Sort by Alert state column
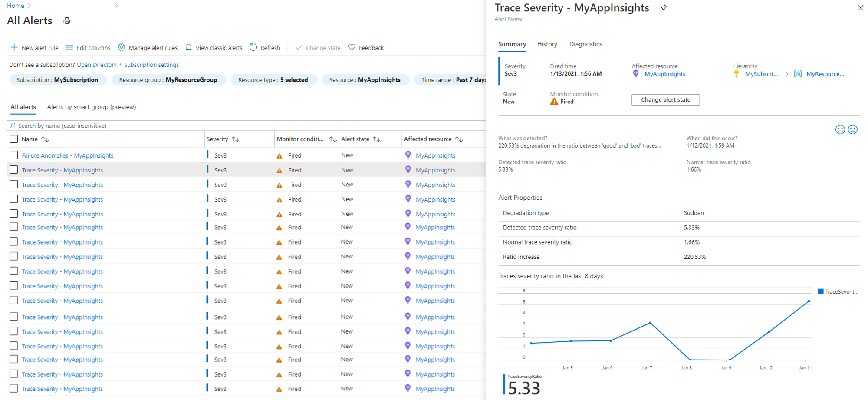The image size is (868, 400). (x=376, y=139)
